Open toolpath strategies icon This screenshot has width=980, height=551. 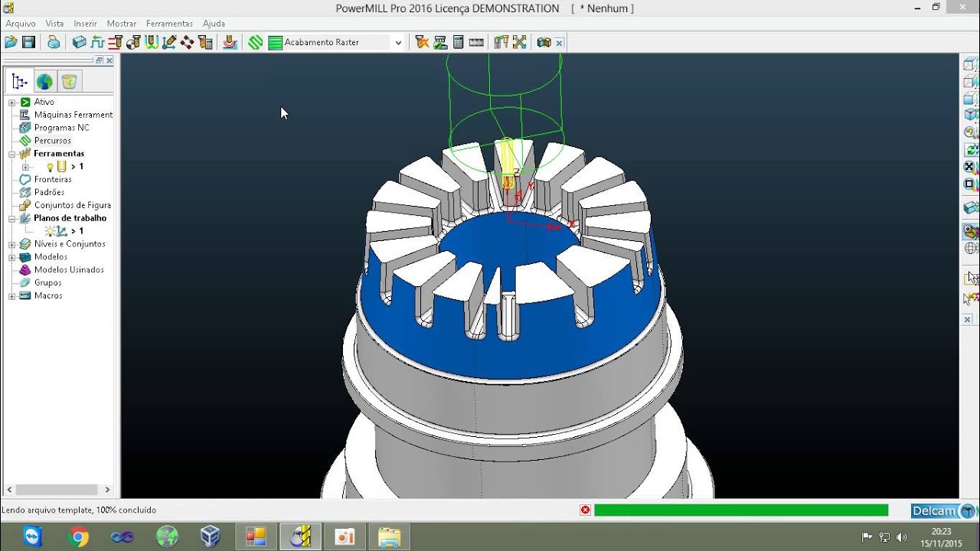pos(230,42)
